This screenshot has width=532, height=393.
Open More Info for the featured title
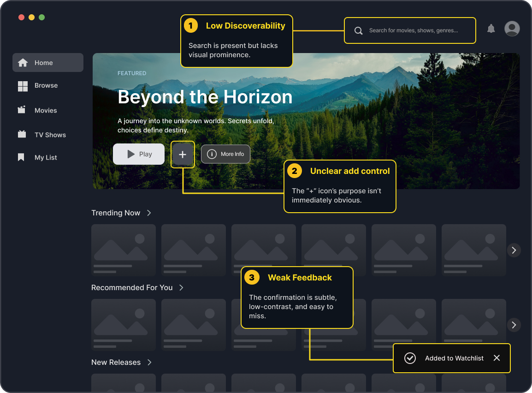click(225, 154)
